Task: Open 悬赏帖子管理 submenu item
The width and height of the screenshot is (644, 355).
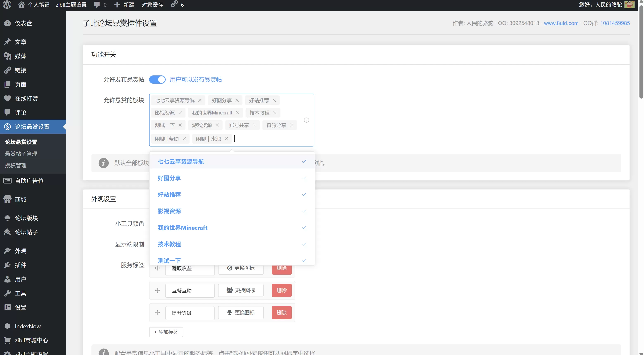Action: coord(21,154)
